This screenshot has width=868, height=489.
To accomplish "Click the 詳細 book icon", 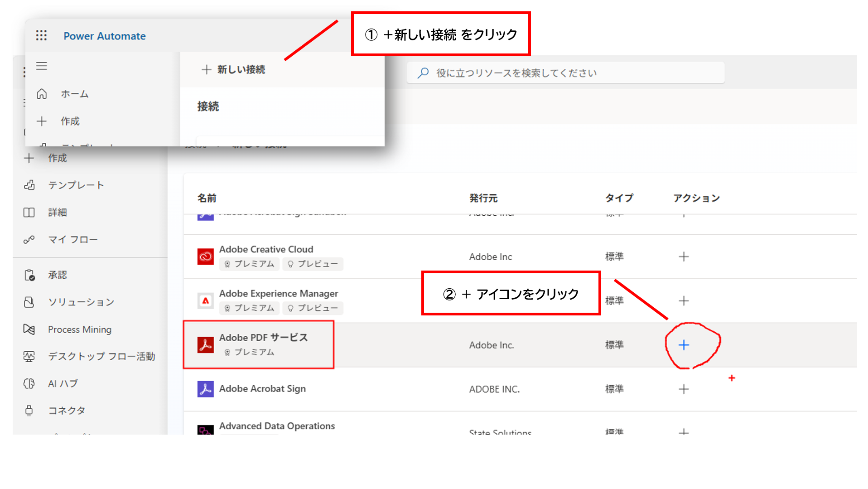I will [x=29, y=212].
